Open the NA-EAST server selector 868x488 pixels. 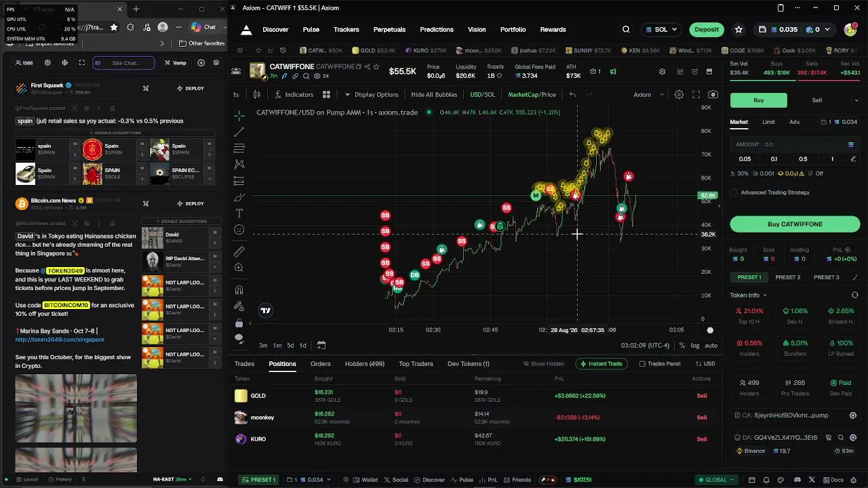pos(172,479)
